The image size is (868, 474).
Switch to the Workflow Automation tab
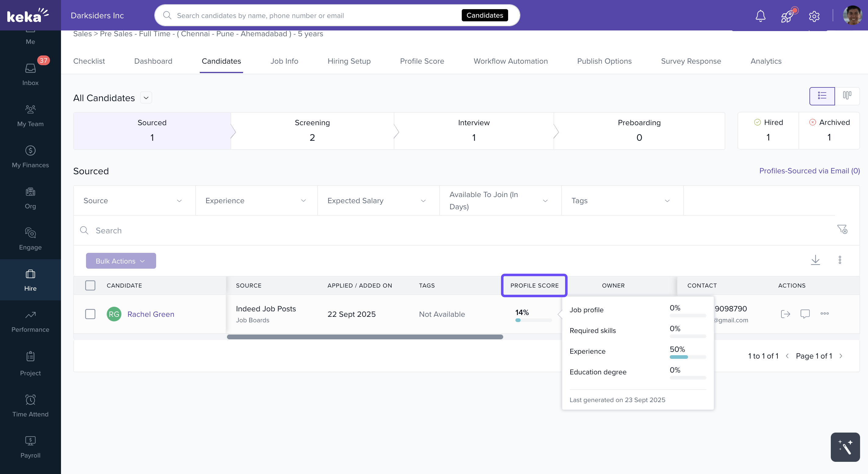[x=510, y=61]
